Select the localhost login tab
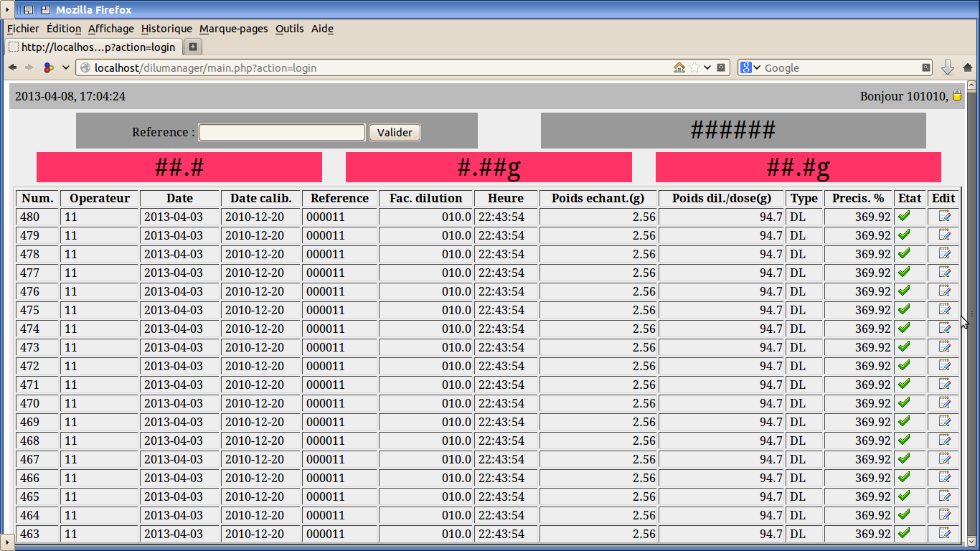Viewport: 980px width, 551px height. (x=93, y=47)
